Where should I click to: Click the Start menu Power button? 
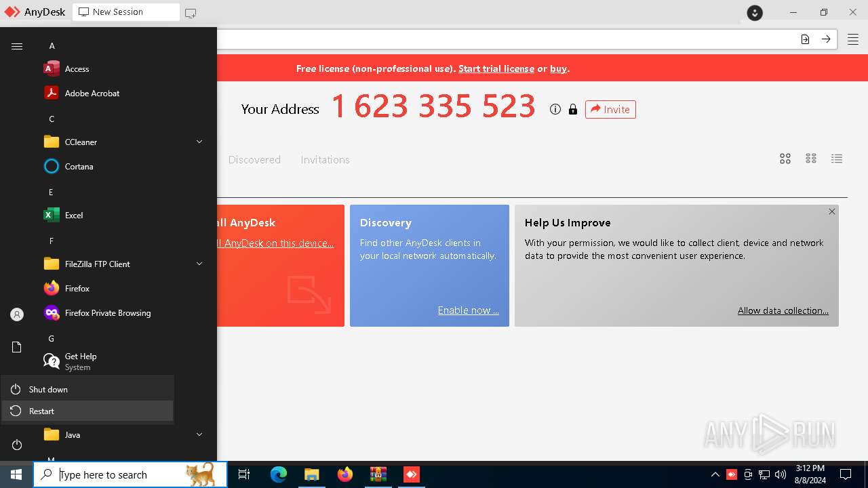[17, 445]
